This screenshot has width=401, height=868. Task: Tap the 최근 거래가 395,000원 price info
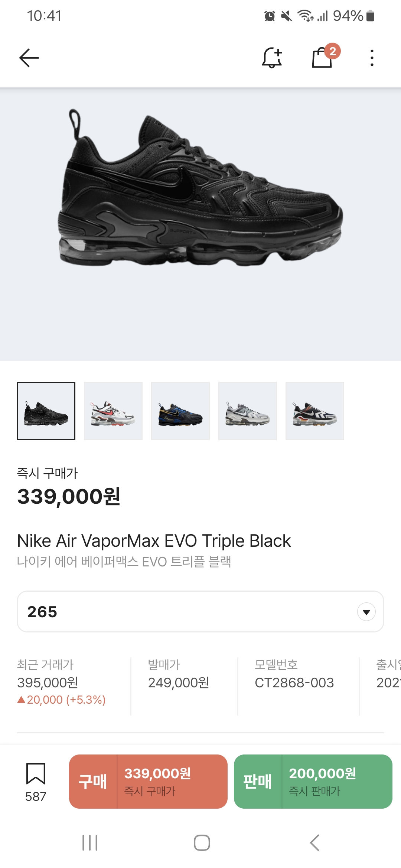click(x=62, y=682)
